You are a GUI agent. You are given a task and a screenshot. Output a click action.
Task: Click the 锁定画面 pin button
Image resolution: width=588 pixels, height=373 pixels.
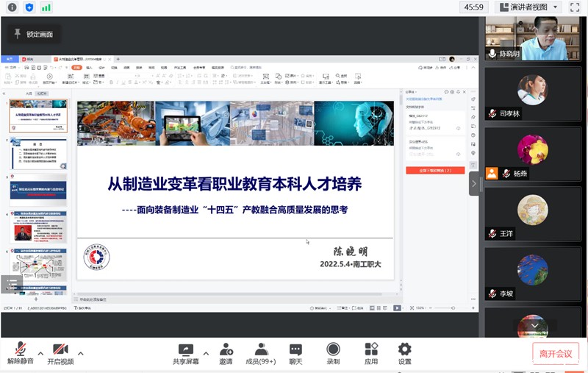pyautogui.click(x=34, y=34)
